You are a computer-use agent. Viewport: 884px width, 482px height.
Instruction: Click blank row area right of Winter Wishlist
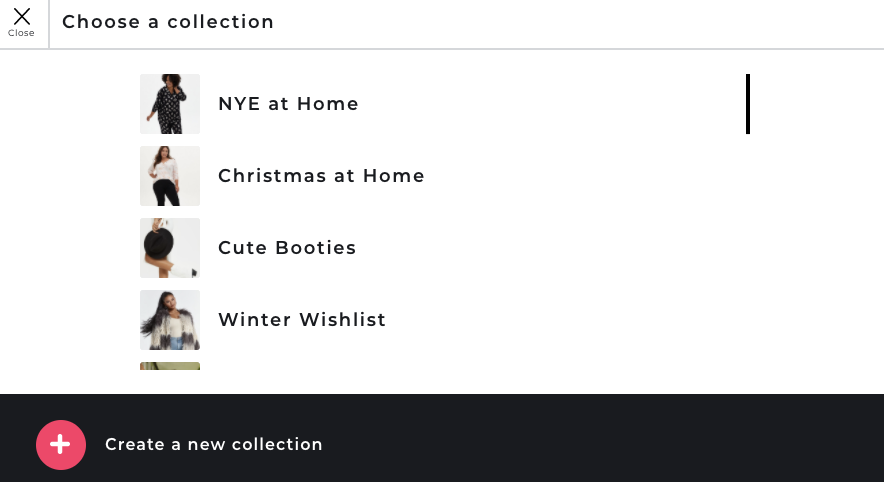(x=564, y=320)
